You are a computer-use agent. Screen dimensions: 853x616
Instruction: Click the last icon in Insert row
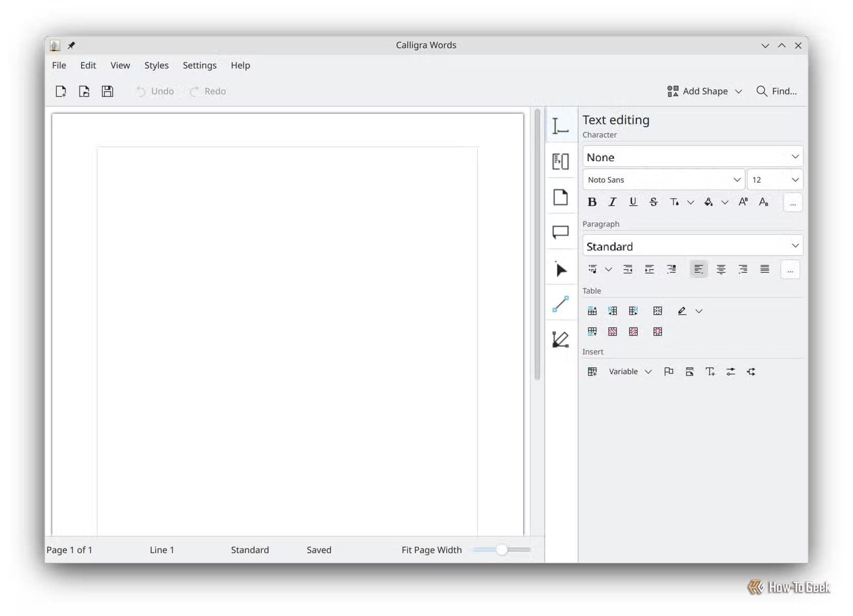click(x=751, y=372)
